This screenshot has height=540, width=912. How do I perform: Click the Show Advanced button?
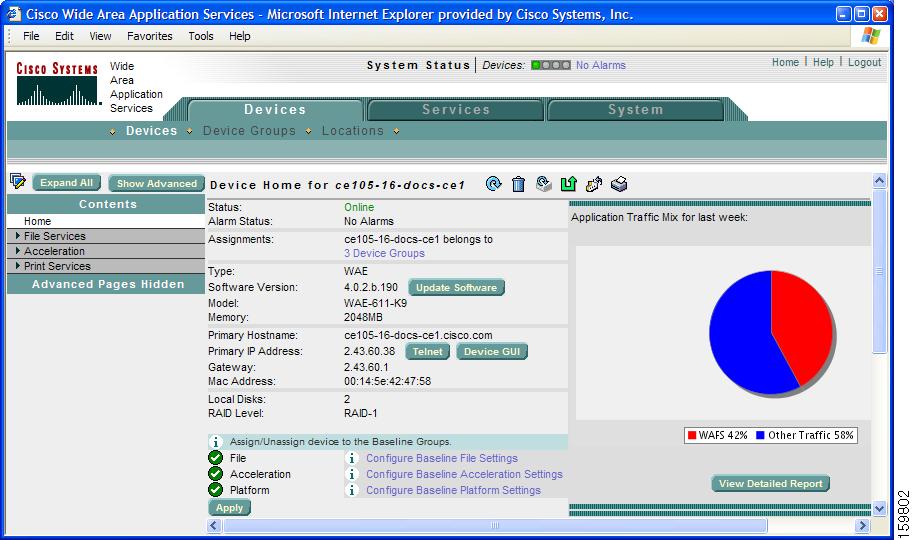coord(156,183)
